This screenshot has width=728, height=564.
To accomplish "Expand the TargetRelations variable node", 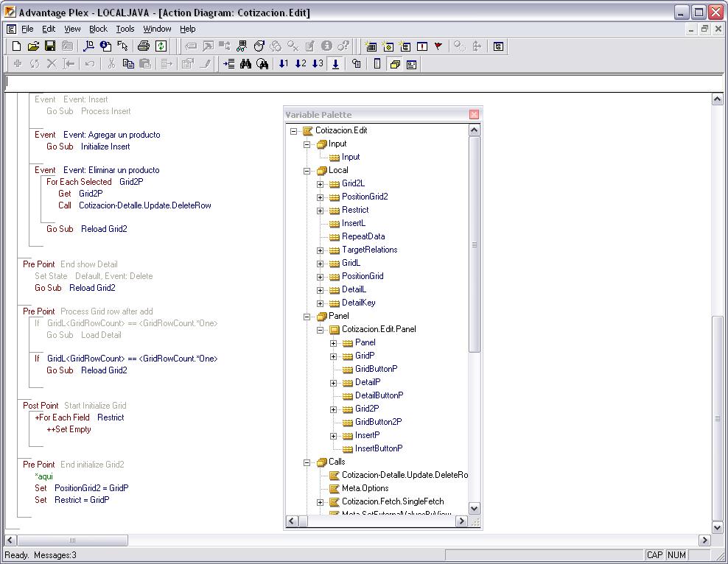I will (320, 250).
